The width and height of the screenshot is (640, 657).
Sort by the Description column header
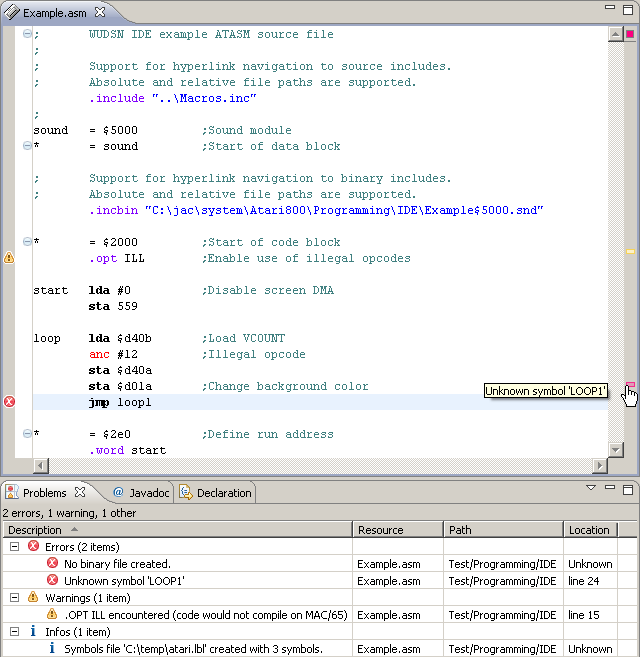tap(178, 530)
